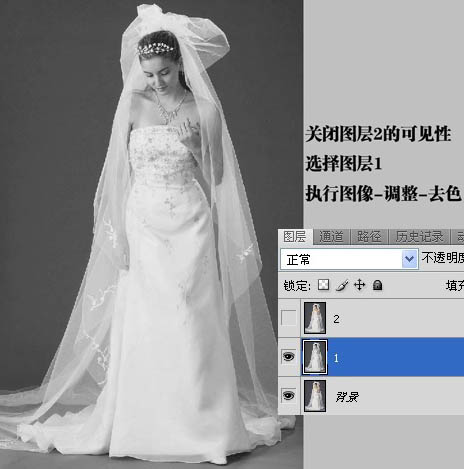Viewport: 464px width, 469px height.
Task: Click the lock position move icon
Action: point(359,285)
